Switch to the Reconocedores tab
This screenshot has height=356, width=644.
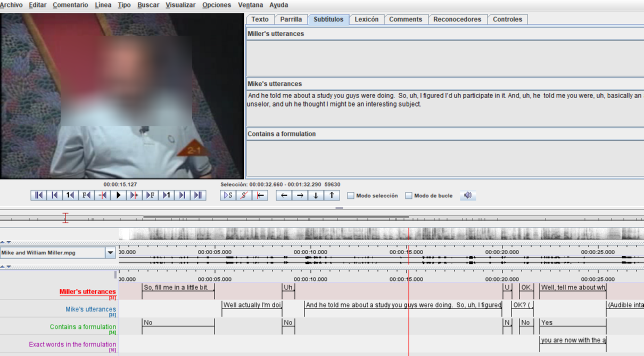(x=457, y=19)
